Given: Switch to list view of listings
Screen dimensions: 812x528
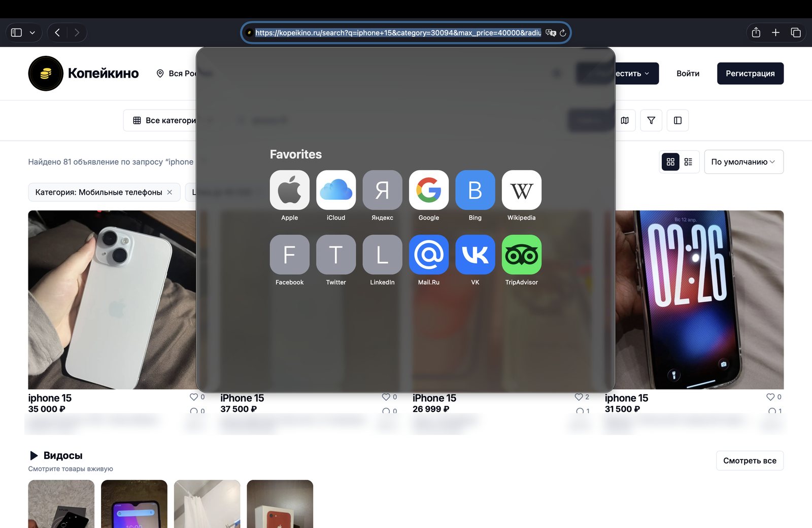Looking at the screenshot, I should coord(688,162).
